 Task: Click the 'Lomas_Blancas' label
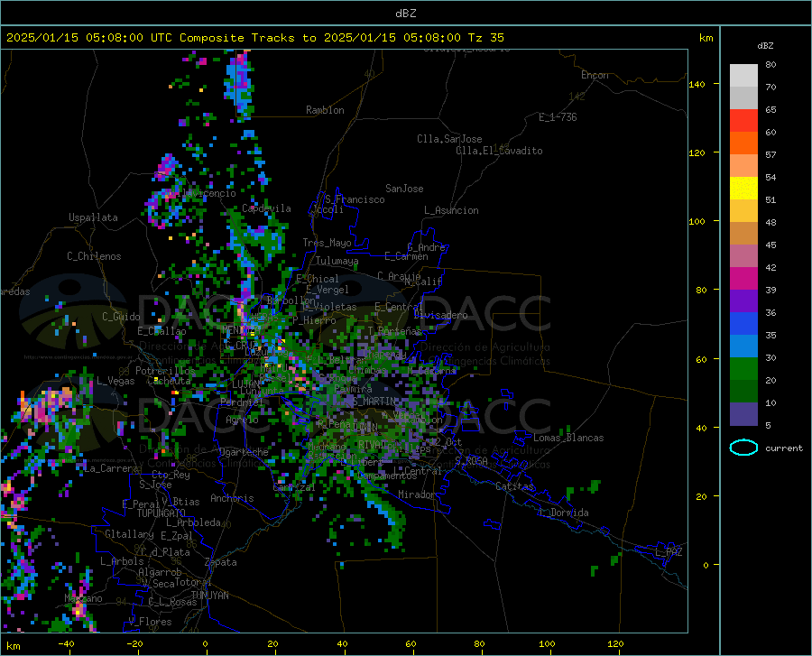[568, 438]
